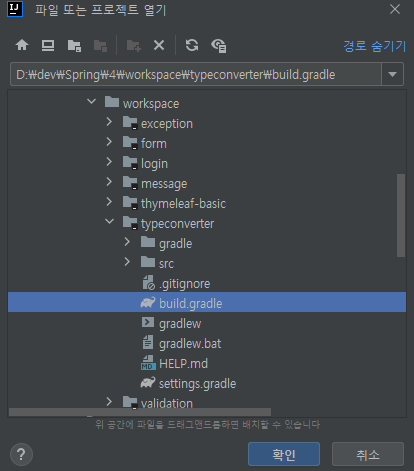Click the module directory toolbar icon
Image resolution: width=414 pixels, height=471 pixels.
coord(100,45)
